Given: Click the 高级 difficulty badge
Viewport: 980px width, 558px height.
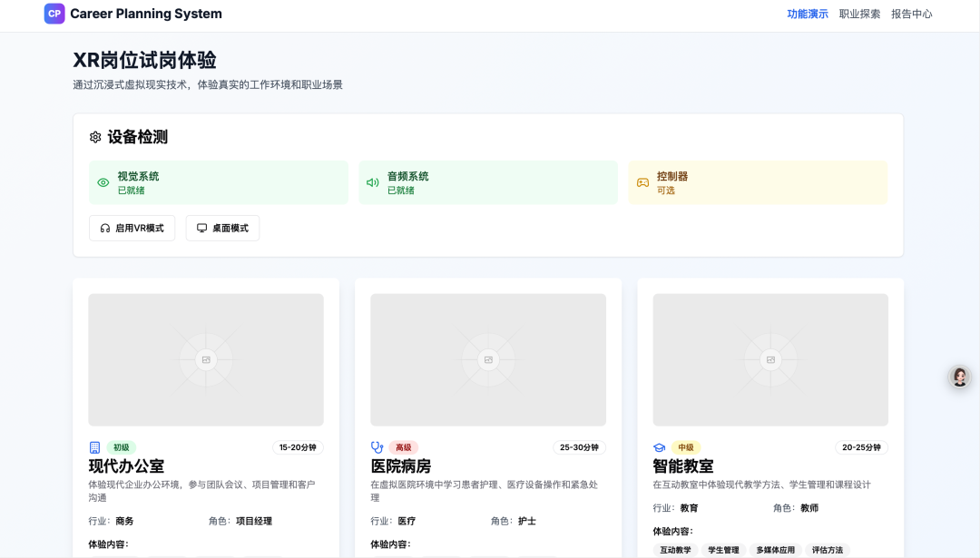Looking at the screenshot, I should coord(404,447).
